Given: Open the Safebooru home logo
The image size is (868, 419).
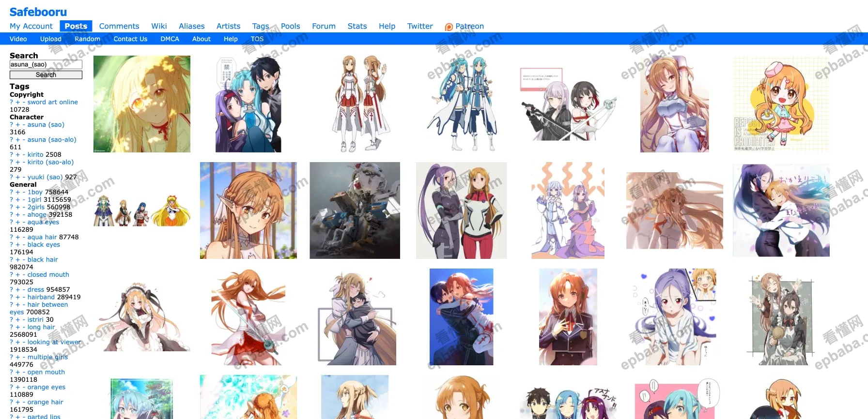Looking at the screenshot, I should click(x=38, y=12).
